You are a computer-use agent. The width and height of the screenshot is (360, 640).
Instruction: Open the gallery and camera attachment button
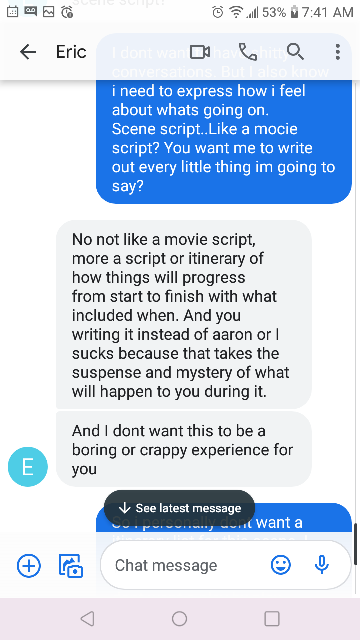coord(71,566)
